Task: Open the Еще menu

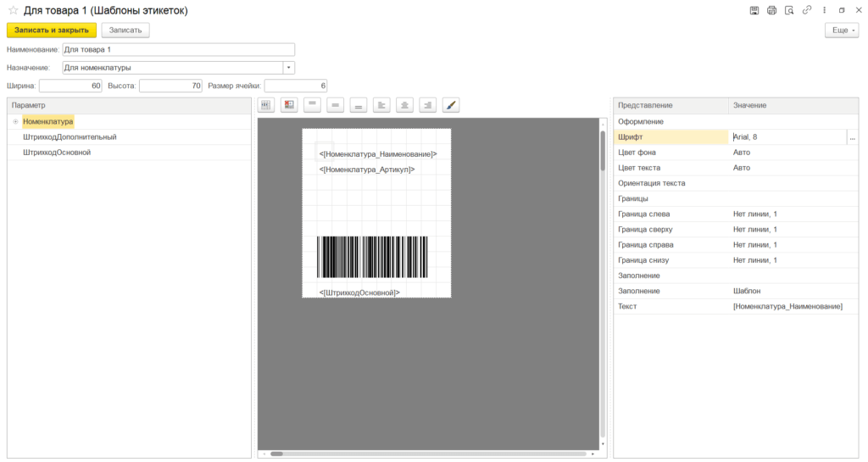Action: (x=841, y=30)
